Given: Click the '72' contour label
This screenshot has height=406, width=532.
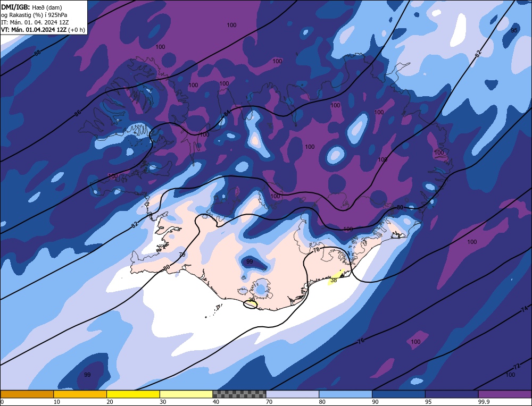Looking at the screenshot, I should (517, 367).
